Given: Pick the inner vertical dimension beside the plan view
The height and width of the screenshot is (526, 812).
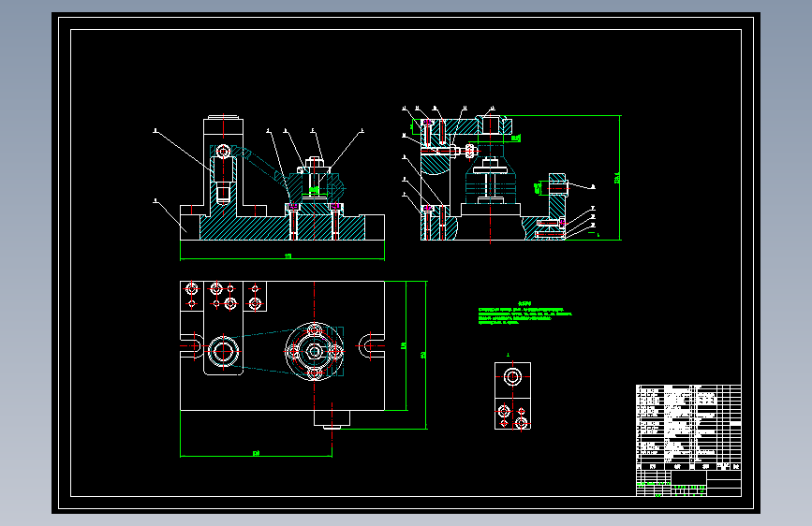Looking at the screenshot, I should tap(405, 345).
